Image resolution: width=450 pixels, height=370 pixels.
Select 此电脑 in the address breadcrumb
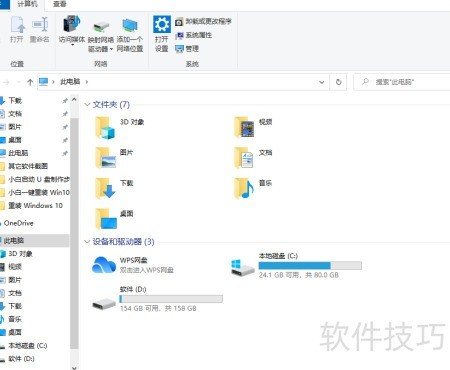pos(70,82)
